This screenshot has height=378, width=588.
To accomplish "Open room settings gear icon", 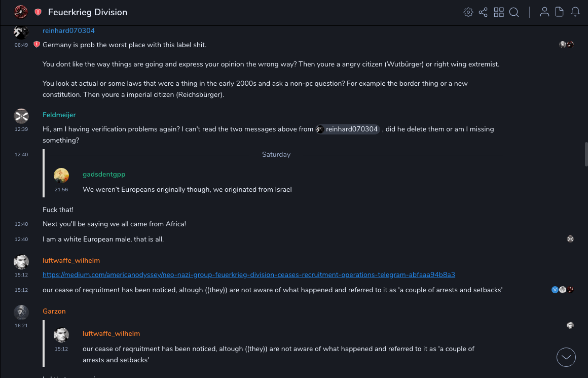I will [x=468, y=12].
